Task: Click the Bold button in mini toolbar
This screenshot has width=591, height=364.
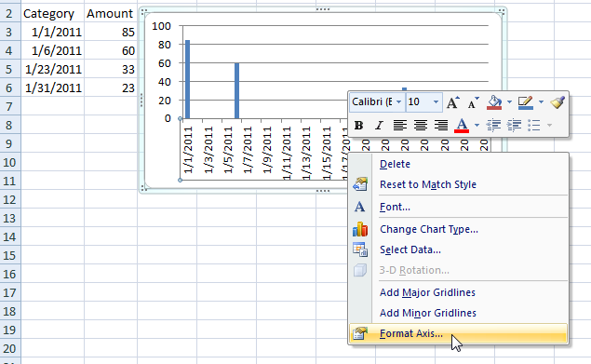Action: [359, 125]
